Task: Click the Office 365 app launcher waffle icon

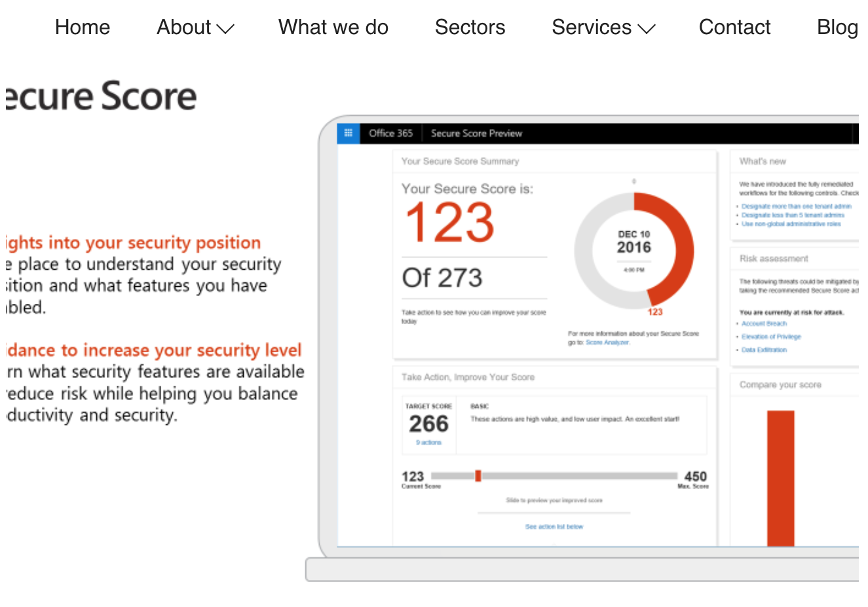Action: click(x=348, y=133)
